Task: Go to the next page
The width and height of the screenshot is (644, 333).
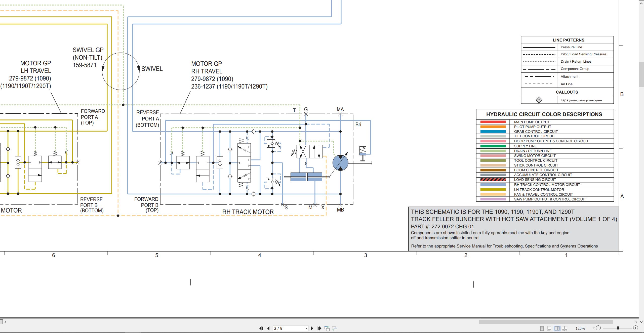Action: 312,328
